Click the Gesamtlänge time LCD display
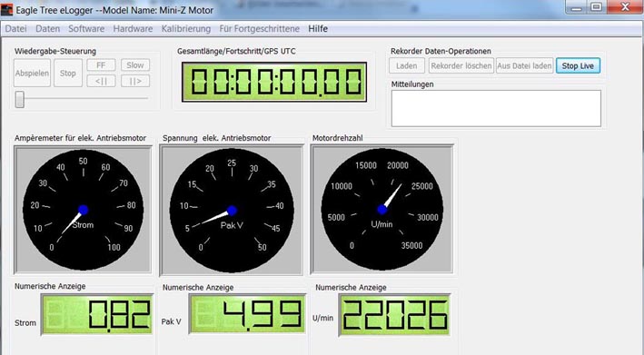 pyautogui.click(x=274, y=82)
